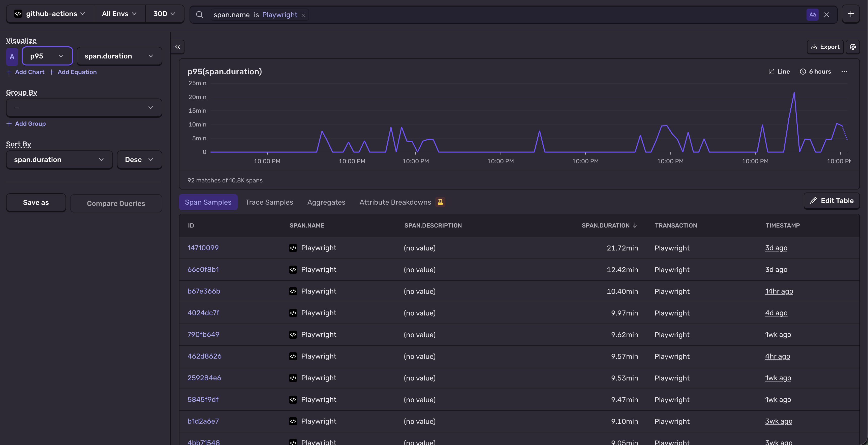
Task: Open span ID 4024dc7f
Action: 203,313
